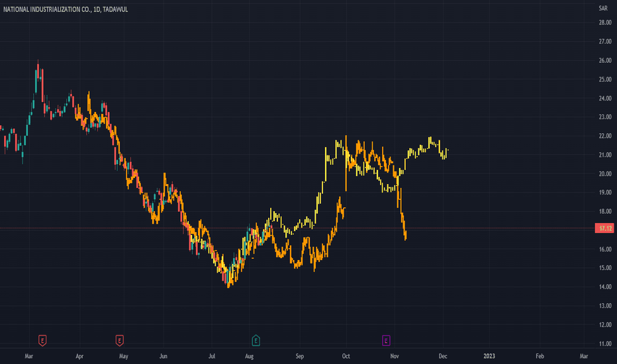Select the May label on time axis
The image size is (617, 364).
(124, 356)
